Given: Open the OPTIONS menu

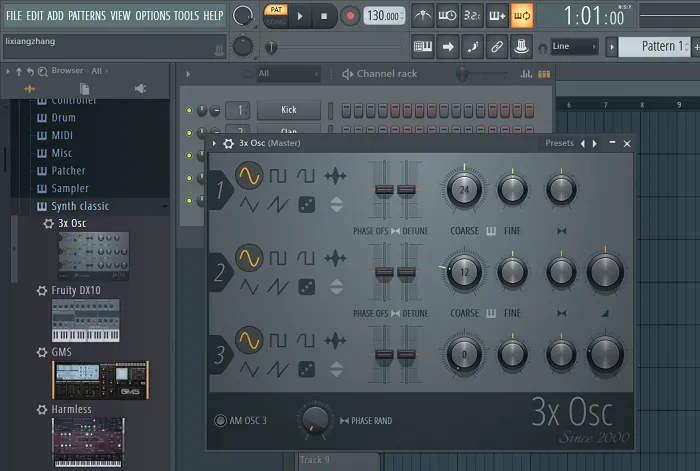Looking at the screenshot, I should (153, 16).
